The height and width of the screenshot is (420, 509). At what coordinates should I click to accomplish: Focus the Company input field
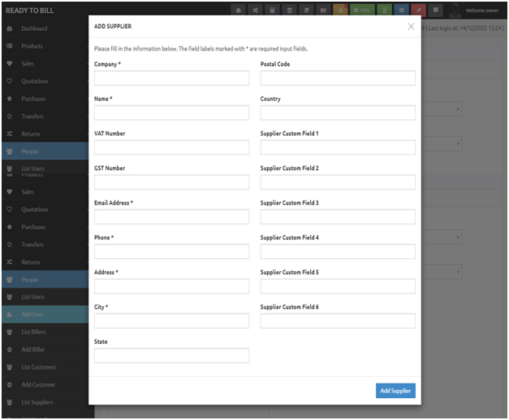coord(172,78)
